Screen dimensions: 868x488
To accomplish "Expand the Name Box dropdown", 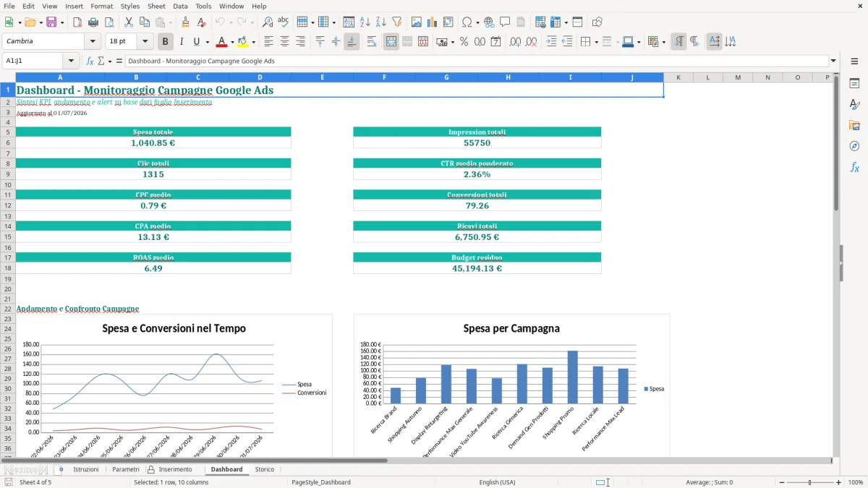I will point(71,61).
